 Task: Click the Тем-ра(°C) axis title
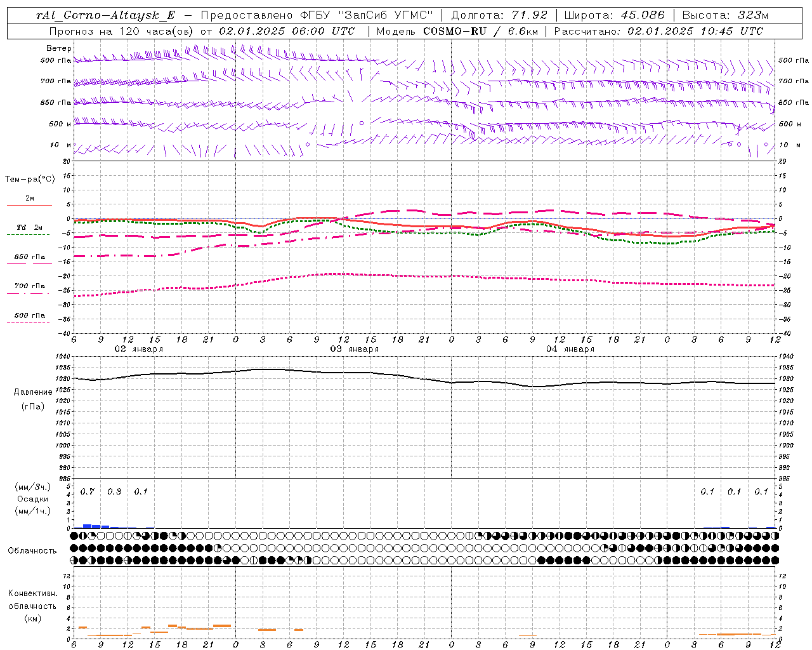(30, 180)
